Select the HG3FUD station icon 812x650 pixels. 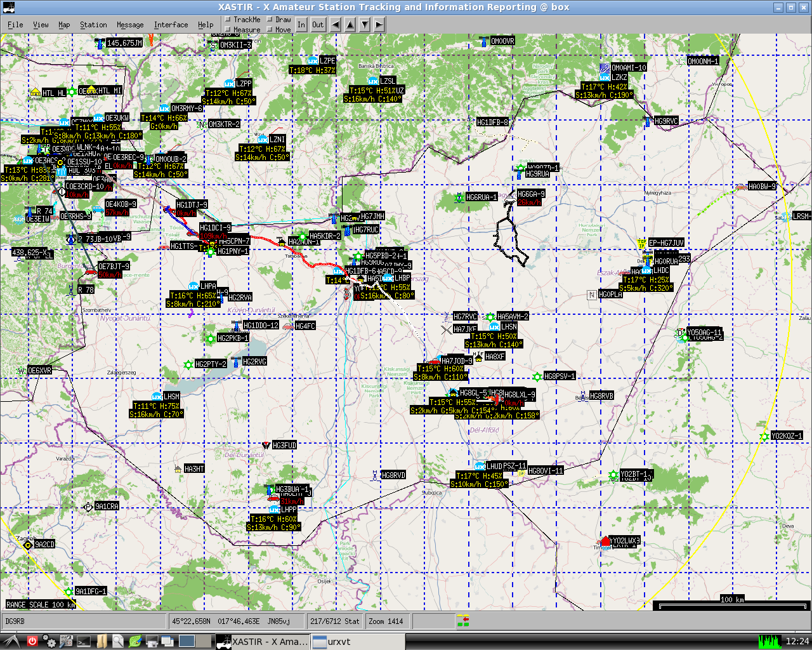(266, 446)
